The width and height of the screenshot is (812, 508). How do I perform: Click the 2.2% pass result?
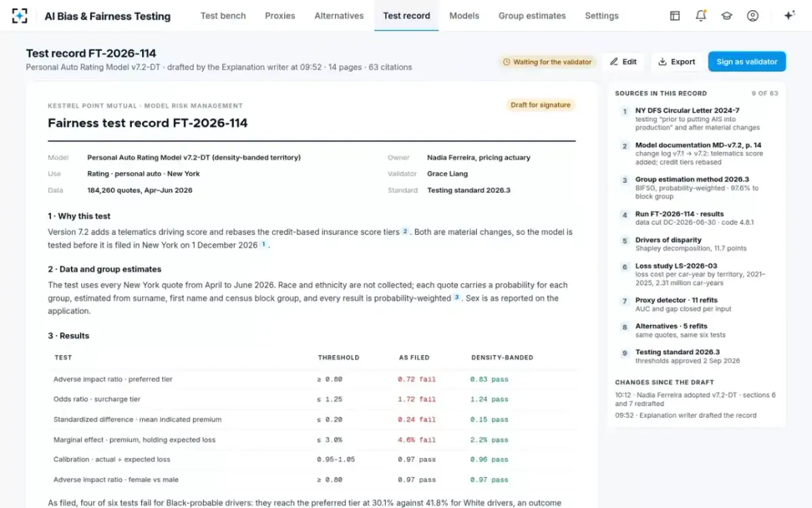pyautogui.click(x=489, y=440)
